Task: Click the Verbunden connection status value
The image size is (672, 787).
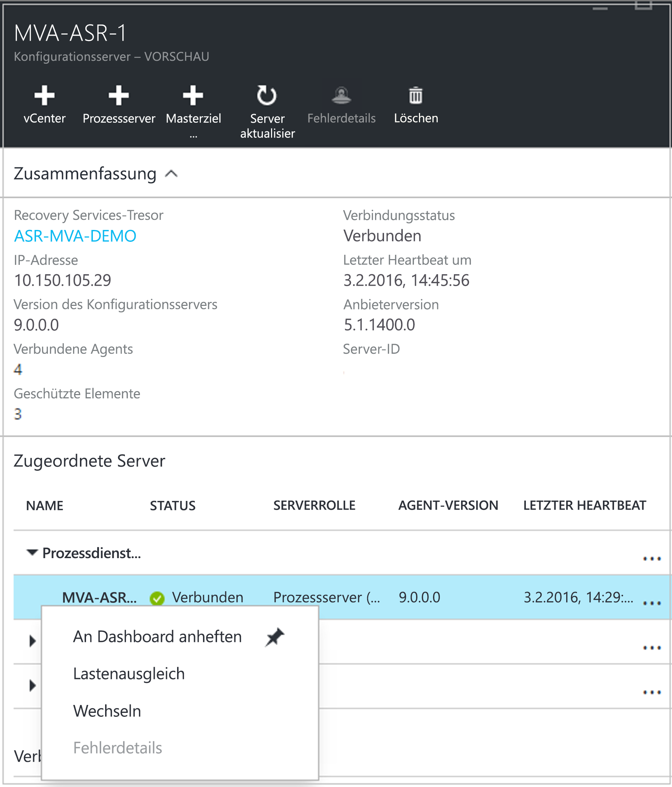Action: 382,236
